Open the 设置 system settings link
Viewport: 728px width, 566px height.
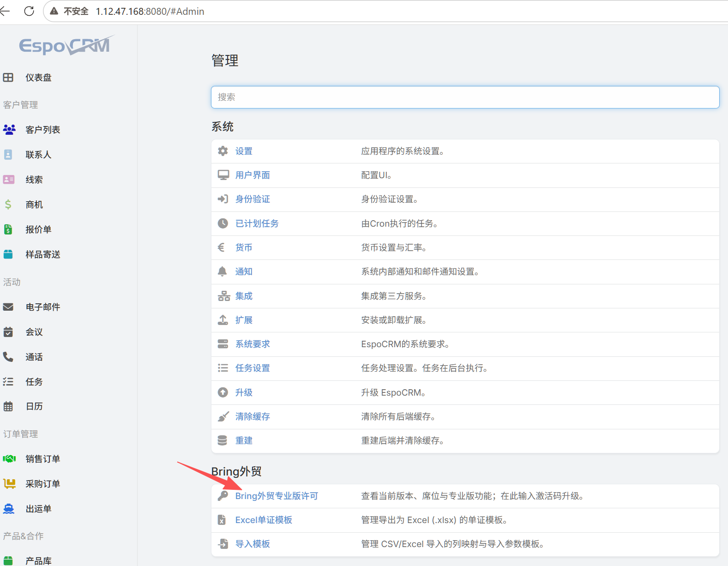pyautogui.click(x=244, y=151)
